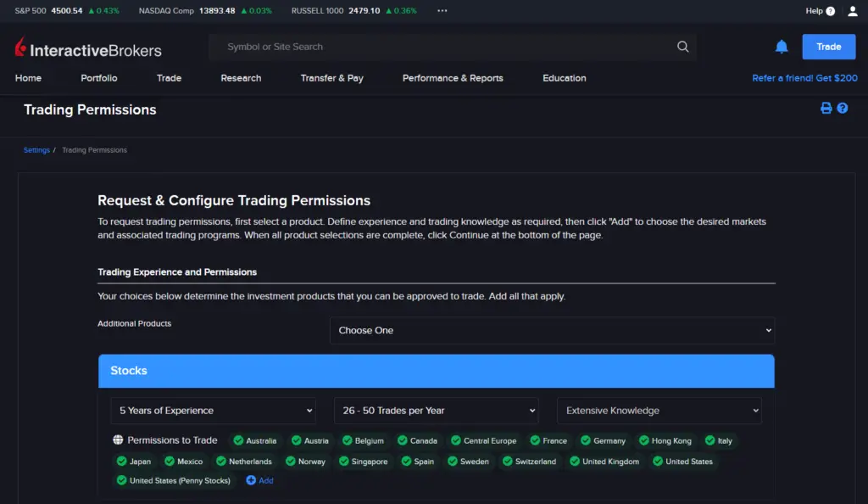
Task: Toggle Sweden permission checkmark
Action: [453, 461]
